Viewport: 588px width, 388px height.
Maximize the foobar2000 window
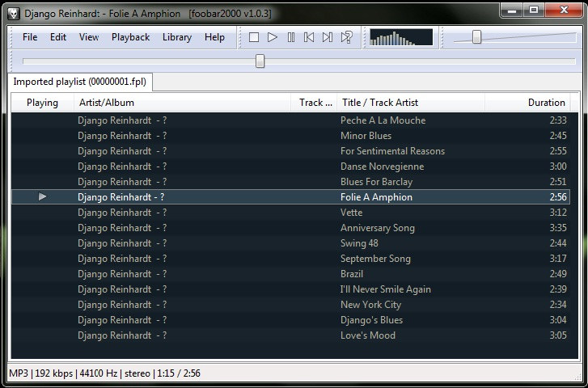534,11
